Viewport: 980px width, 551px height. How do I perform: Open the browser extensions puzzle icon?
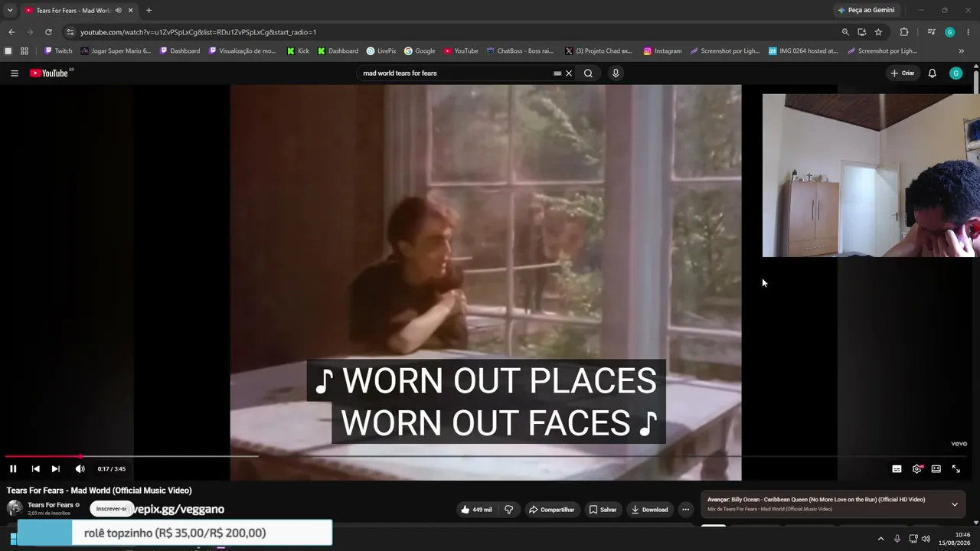tap(904, 32)
